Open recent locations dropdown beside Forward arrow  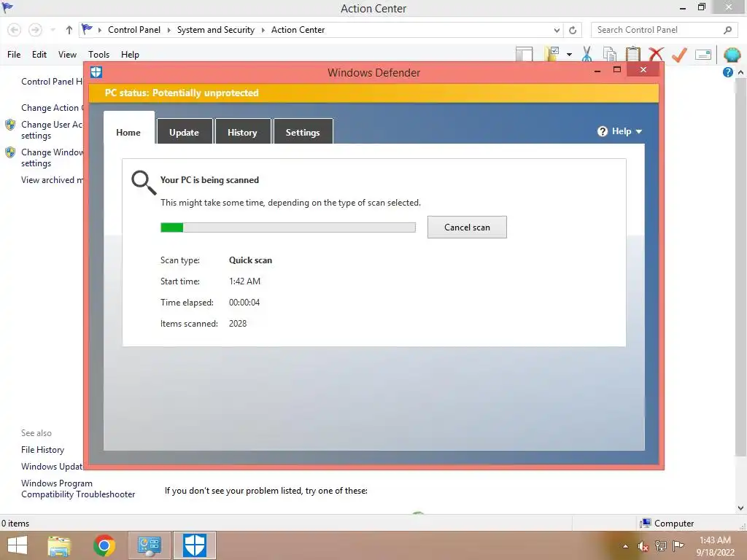(53, 30)
